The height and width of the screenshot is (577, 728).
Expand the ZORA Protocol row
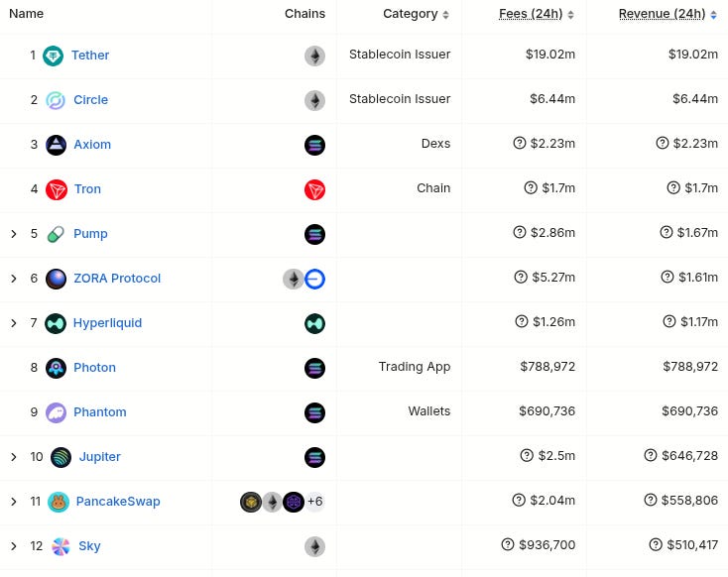(14, 279)
